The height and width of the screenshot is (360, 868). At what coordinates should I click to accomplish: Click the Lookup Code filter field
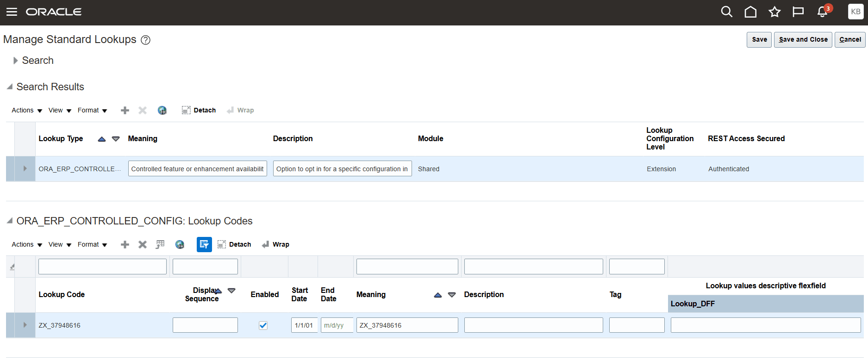pyautogui.click(x=102, y=267)
